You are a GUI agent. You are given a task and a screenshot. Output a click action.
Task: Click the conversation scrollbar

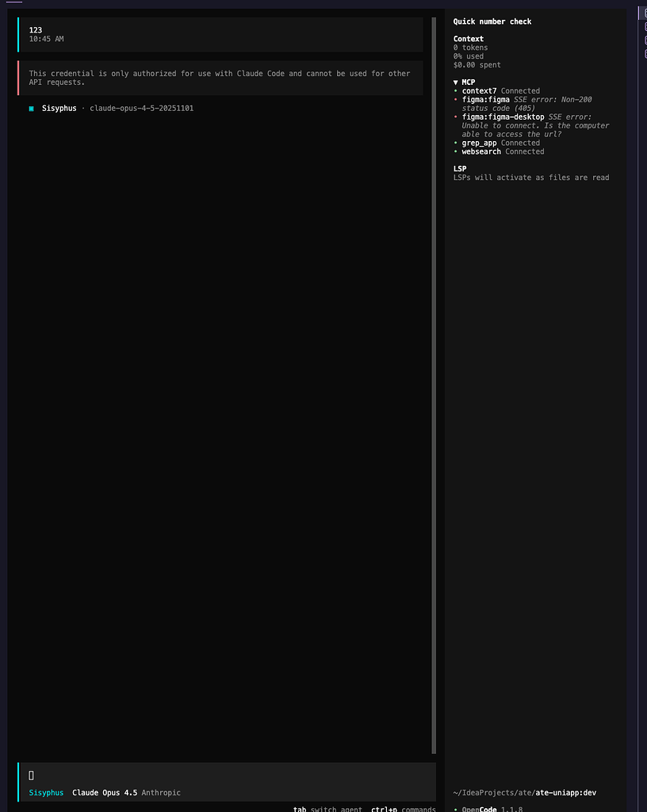pos(434,386)
